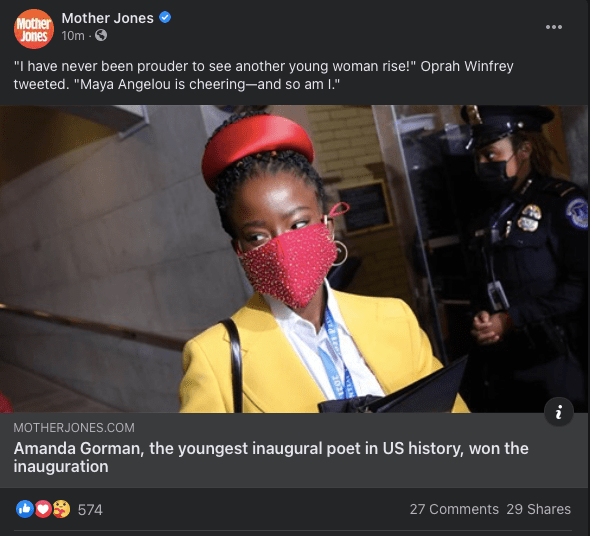Open the article photo of masked woman

293,259
